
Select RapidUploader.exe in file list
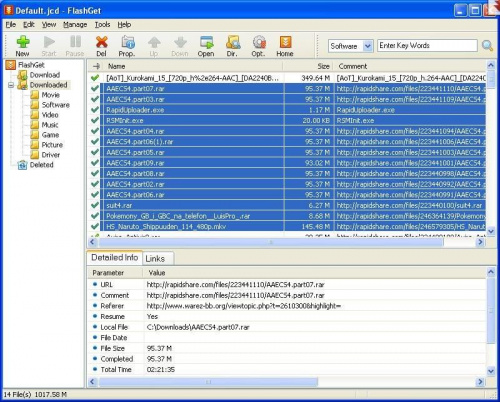pos(287,110)
